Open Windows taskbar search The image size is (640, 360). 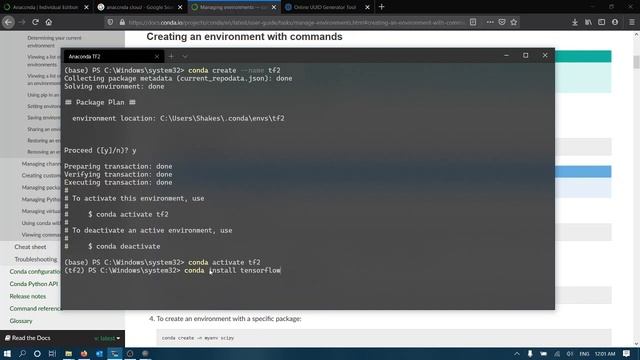tap(22, 353)
